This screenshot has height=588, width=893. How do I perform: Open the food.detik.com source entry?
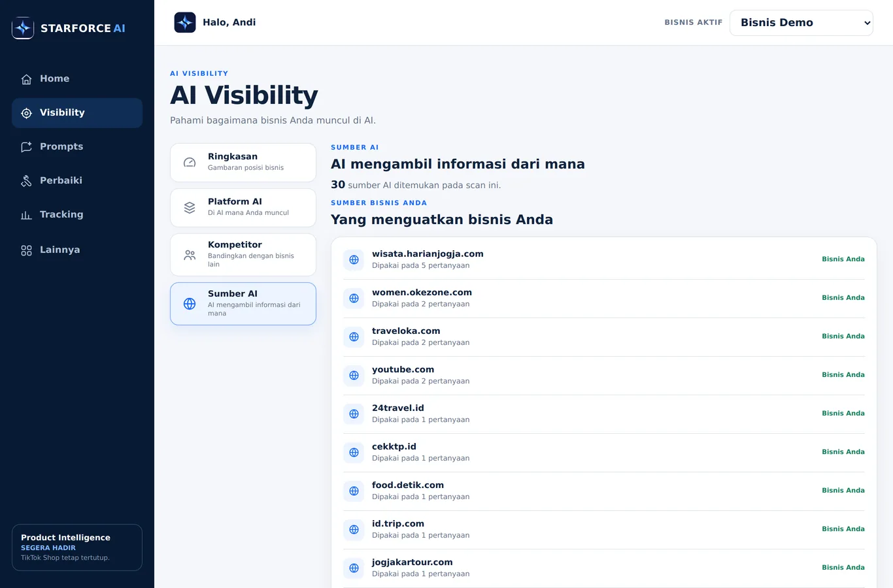[604, 491]
